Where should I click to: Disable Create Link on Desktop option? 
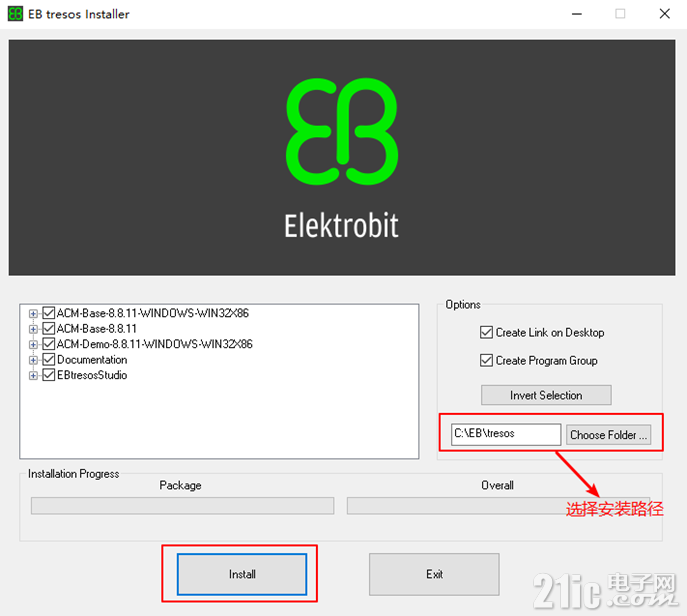[486, 333]
